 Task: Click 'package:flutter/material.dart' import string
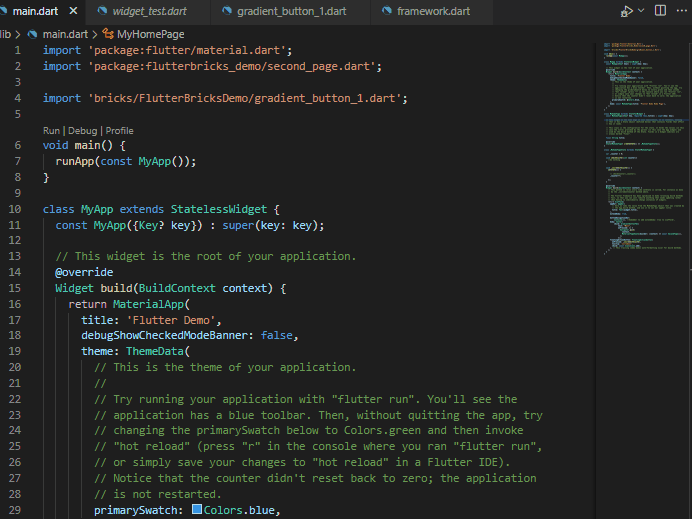coord(187,51)
